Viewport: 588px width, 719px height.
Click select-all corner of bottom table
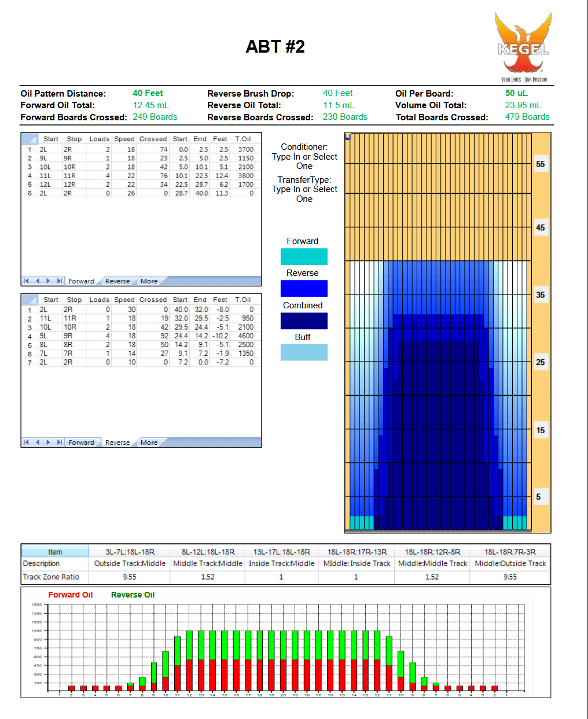(x=29, y=300)
